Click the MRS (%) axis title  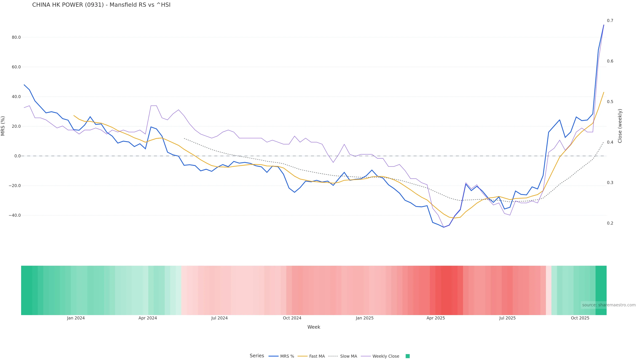click(x=3, y=126)
